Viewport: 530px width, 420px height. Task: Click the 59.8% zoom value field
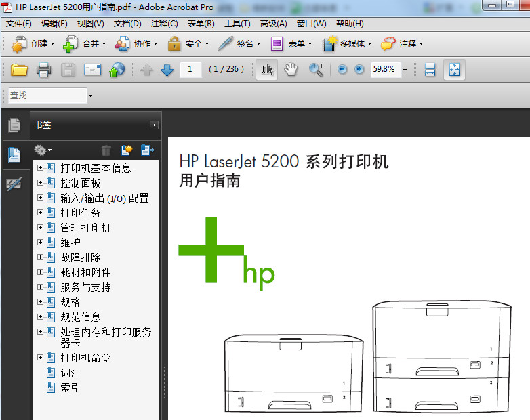click(x=386, y=70)
